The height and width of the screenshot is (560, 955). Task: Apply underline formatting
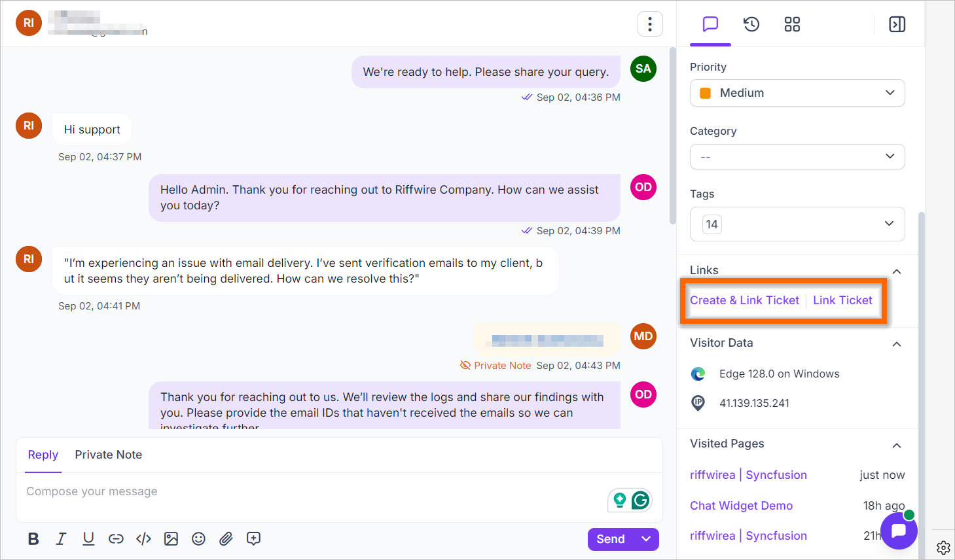coord(88,538)
